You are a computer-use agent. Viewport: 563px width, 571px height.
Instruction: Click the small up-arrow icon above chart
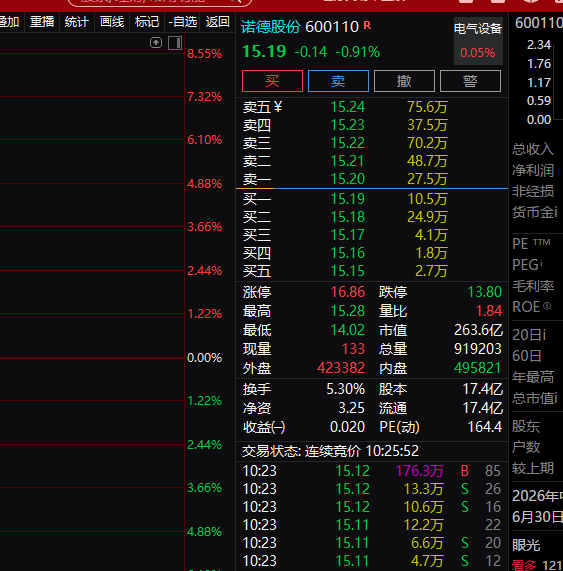pos(156,43)
